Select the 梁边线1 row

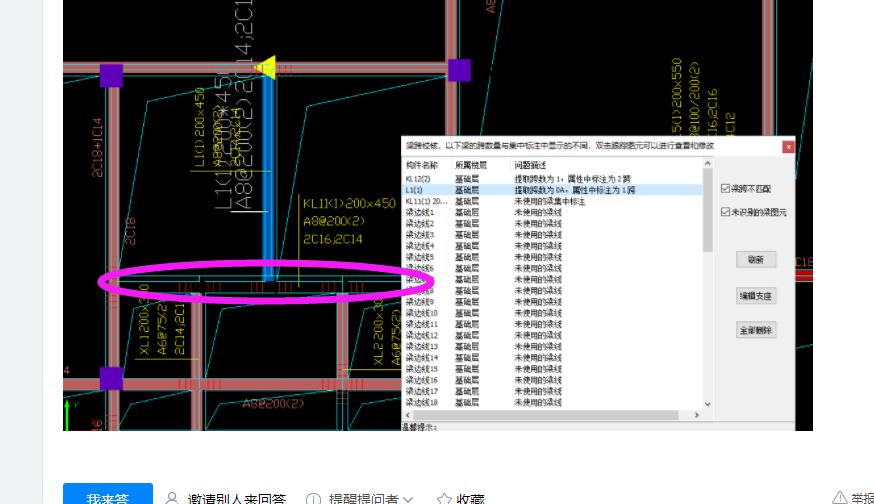point(552,212)
